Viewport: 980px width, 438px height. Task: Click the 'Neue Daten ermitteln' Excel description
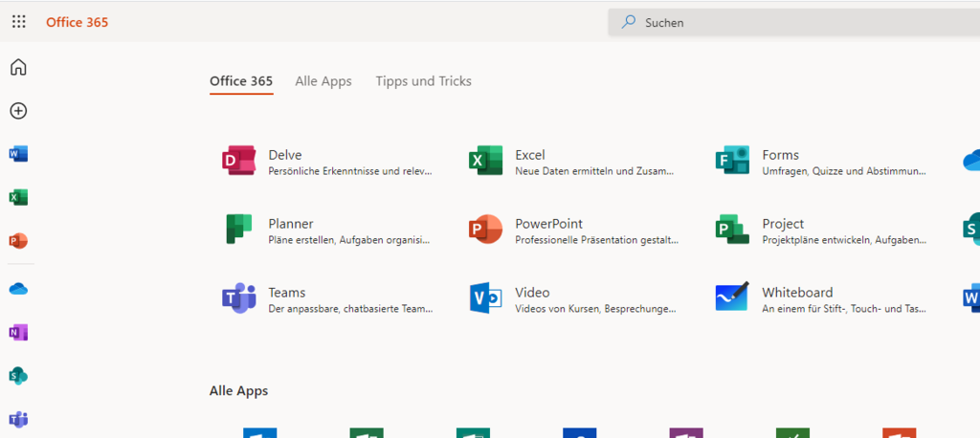594,171
